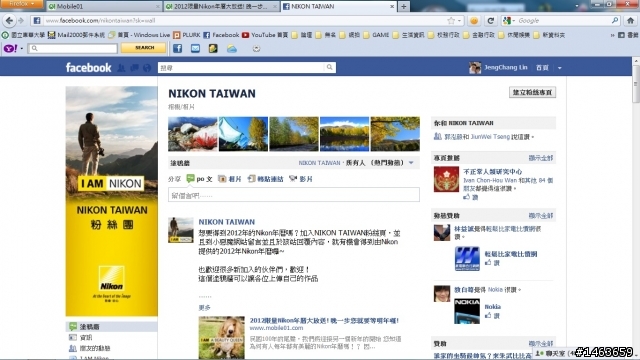The image size is (640, 360).
Task: Open the Nokia page link
Action: [x=492, y=307]
